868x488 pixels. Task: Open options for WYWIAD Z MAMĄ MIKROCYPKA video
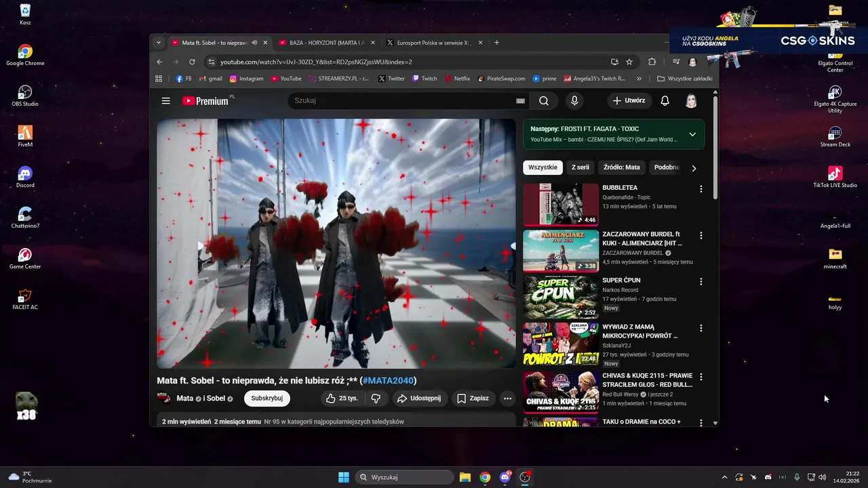(701, 328)
